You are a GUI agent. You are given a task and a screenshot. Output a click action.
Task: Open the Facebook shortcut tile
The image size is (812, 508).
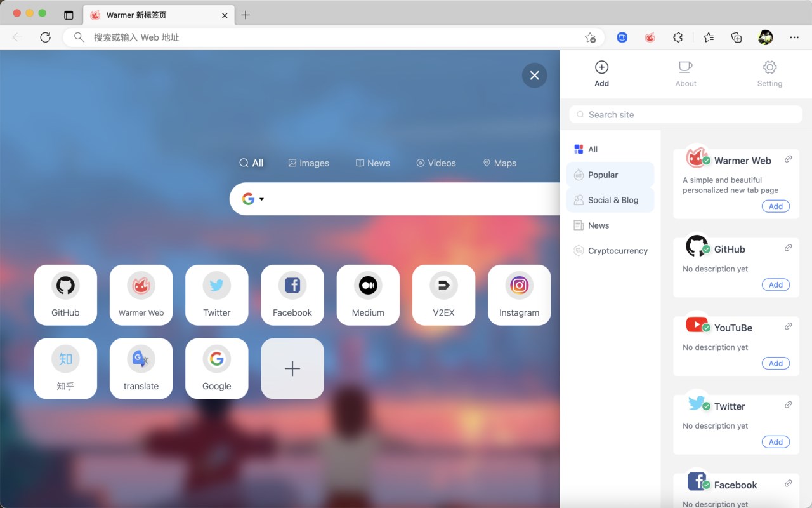coord(292,295)
